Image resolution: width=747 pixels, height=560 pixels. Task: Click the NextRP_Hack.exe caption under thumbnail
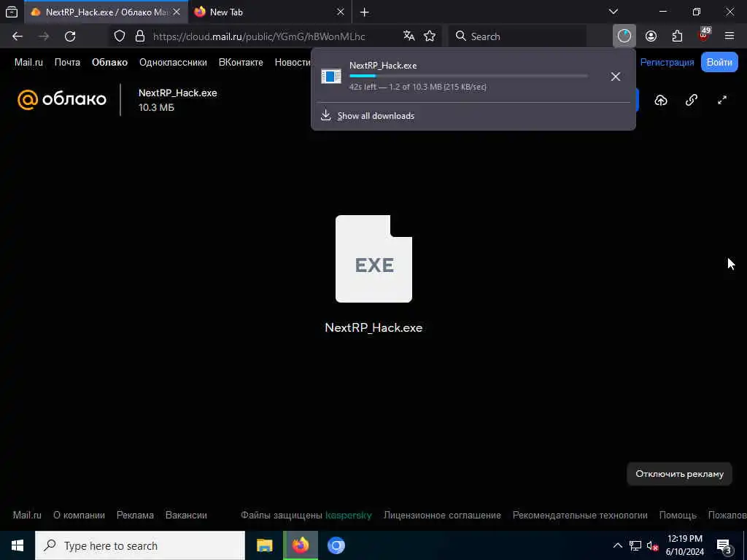(373, 327)
